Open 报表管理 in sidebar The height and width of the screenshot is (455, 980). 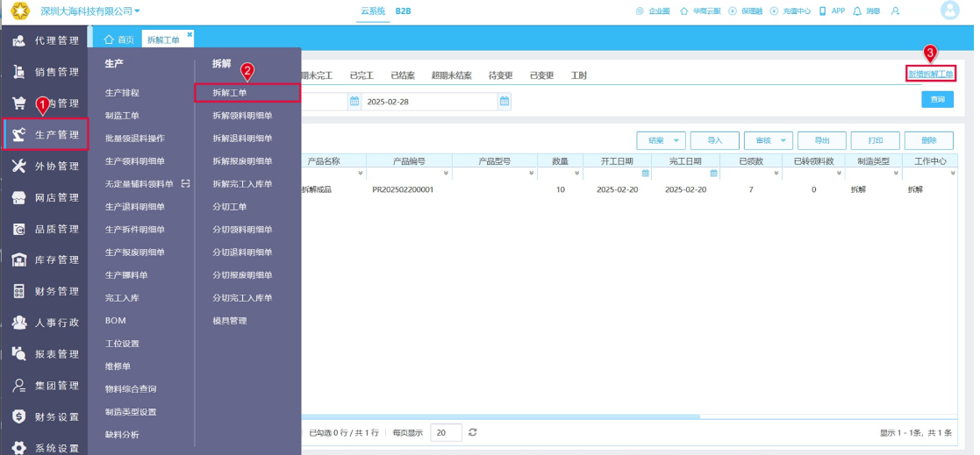(45, 354)
